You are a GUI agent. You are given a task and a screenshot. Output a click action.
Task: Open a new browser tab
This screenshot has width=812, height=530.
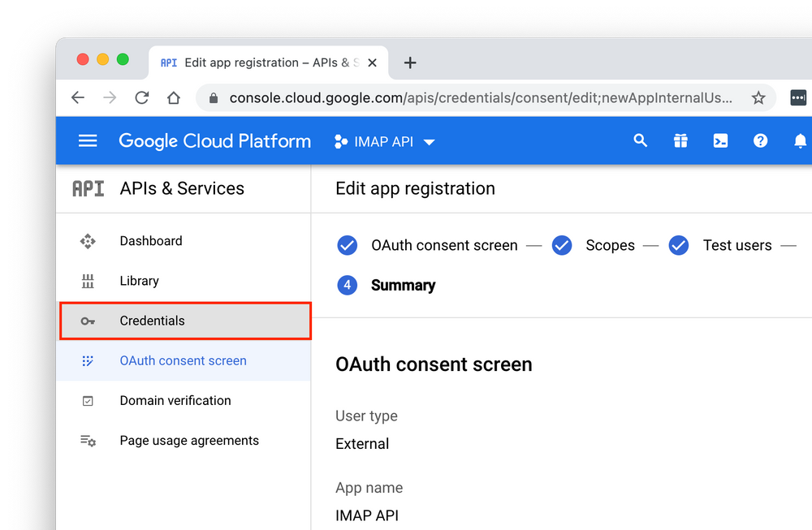tap(410, 62)
